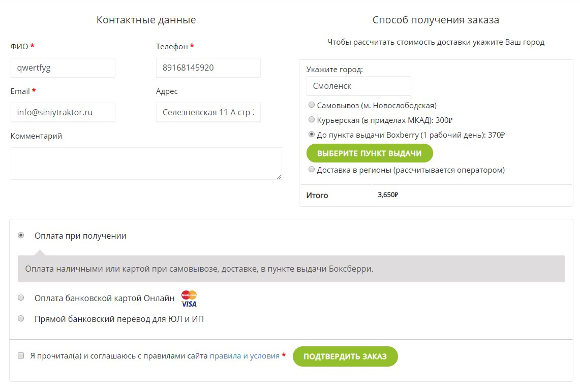Select Курьерская delivery within МКАД option
This screenshot has width=580, height=392.
[x=312, y=120]
